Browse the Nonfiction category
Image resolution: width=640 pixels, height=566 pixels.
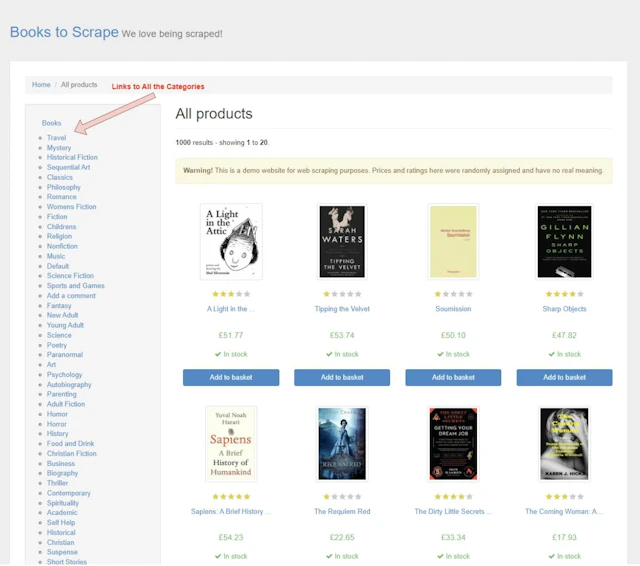coord(62,246)
